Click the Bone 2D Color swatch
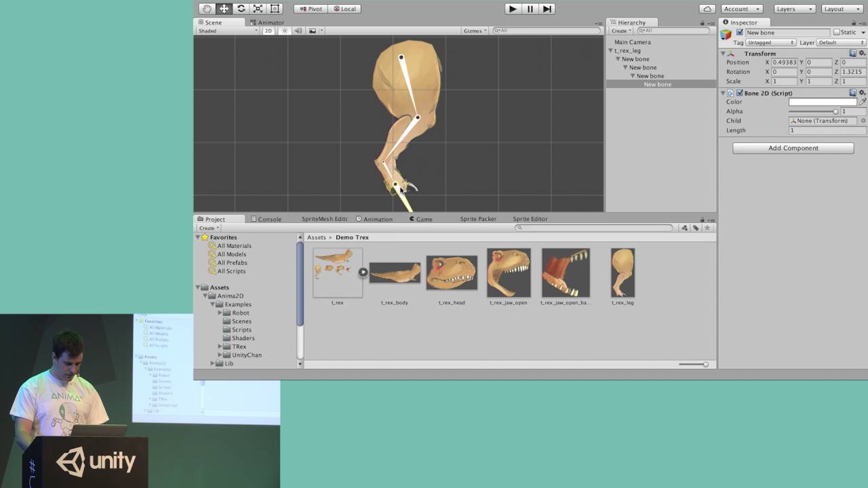 pos(823,102)
